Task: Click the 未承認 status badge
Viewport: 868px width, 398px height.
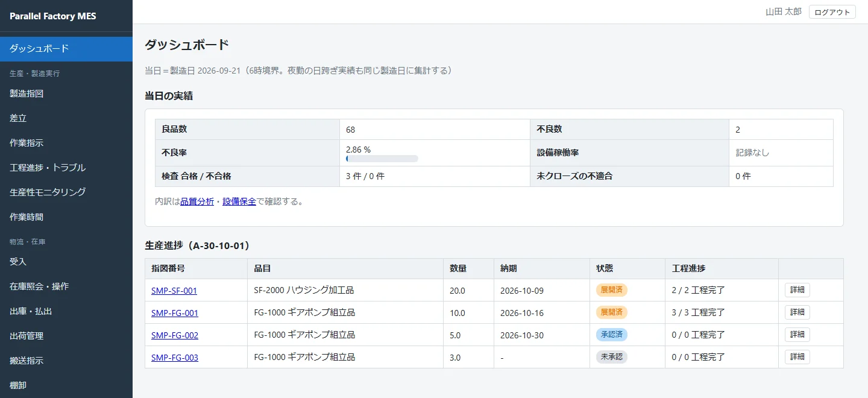Action: click(x=612, y=357)
